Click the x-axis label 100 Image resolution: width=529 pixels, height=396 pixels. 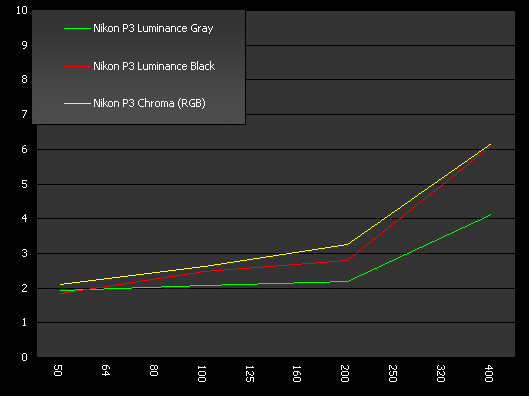(x=201, y=373)
